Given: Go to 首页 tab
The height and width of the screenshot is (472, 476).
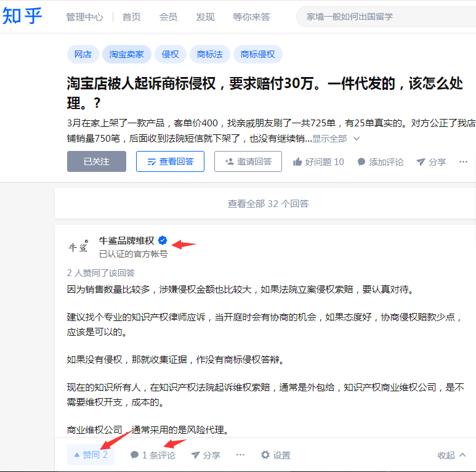Looking at the screenshot, I should 131,17.
